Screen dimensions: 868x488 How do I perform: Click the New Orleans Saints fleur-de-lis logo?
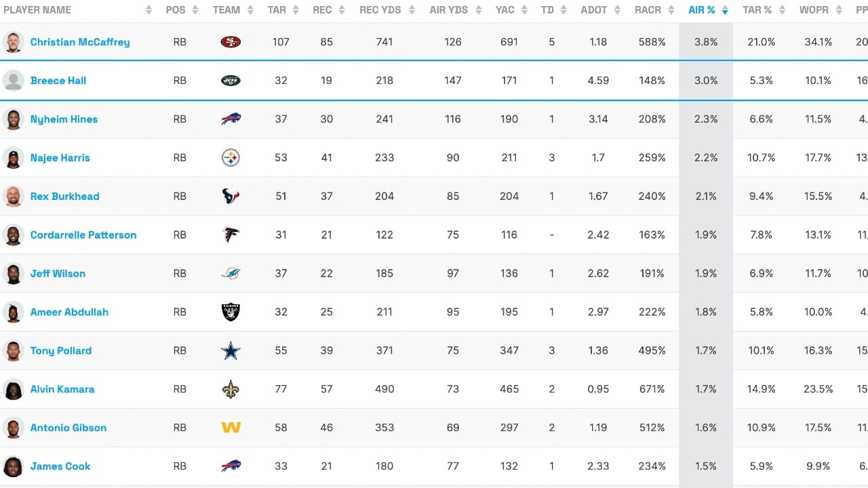coord(231,390)
